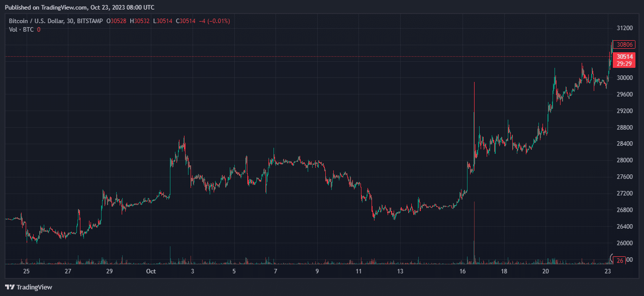Click the −4 (−0.01%) change value
Screen dimensions: 644x296
[216, 21]
